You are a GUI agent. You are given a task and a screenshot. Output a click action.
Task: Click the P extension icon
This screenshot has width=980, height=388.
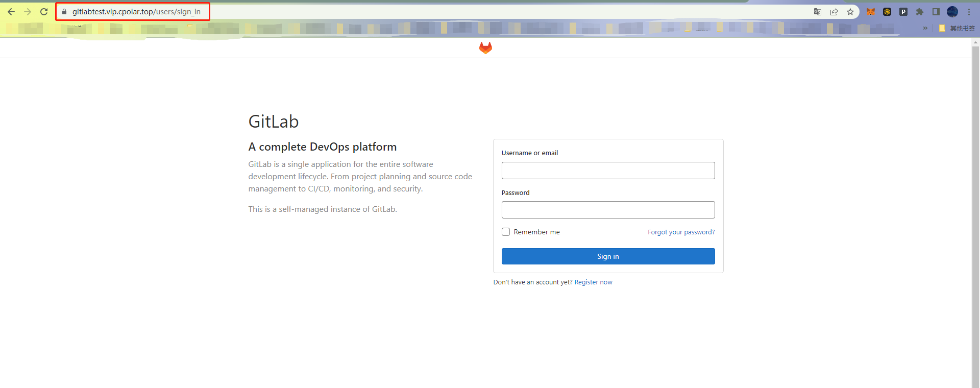pyautogui.click(x=903, y=12)
